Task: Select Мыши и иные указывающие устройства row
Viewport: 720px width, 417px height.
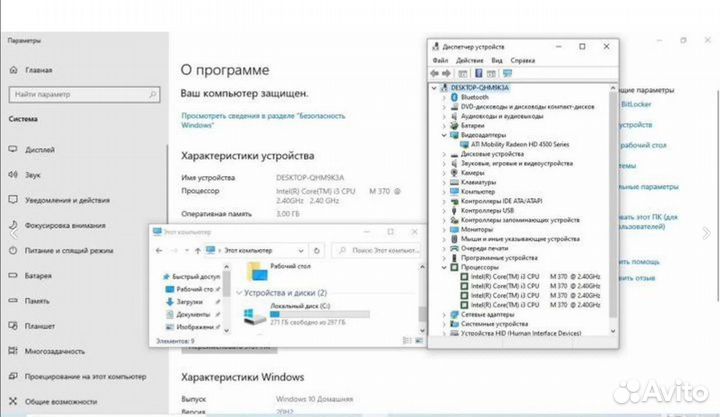Action: [520, 239]
